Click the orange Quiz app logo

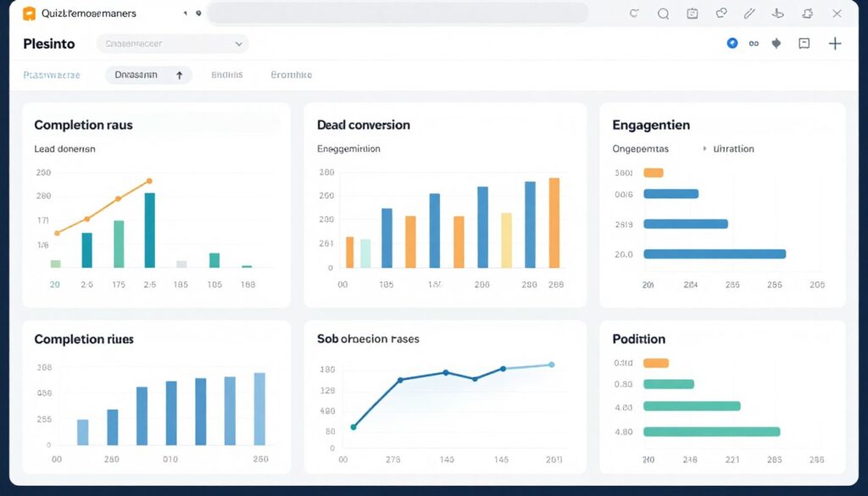click(x=31, y=13)
